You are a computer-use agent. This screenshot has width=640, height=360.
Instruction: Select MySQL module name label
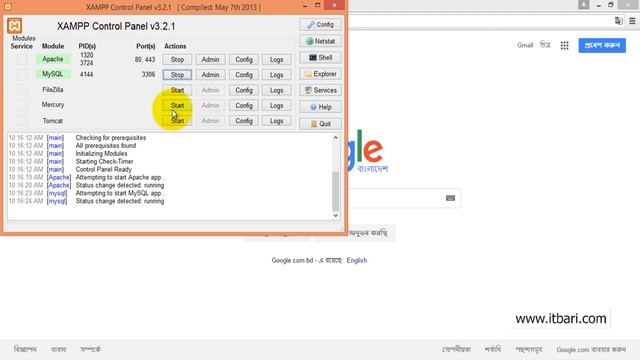click(x=53, y=74)
